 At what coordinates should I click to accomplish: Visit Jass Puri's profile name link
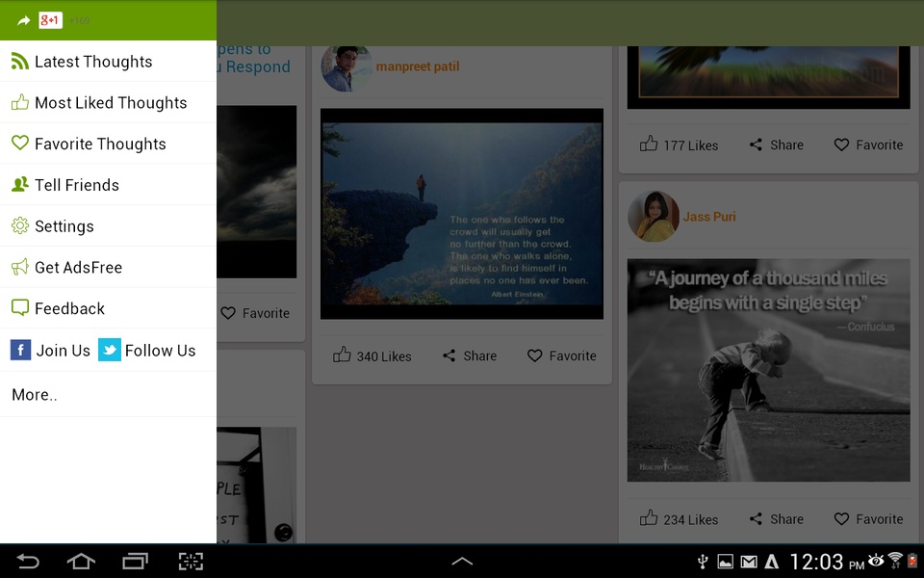pyautogui.click(x=709, y=217)
